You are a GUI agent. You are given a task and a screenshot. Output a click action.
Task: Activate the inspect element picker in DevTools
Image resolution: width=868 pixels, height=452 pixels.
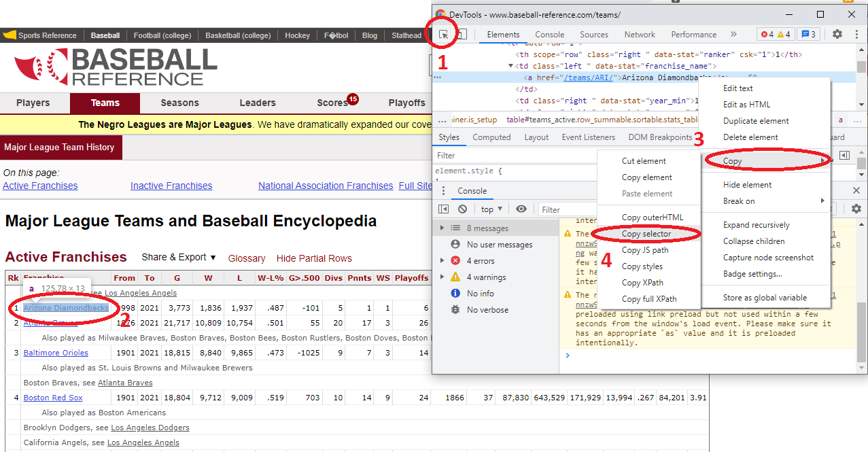pyautogui.click(x=444, y=35)
